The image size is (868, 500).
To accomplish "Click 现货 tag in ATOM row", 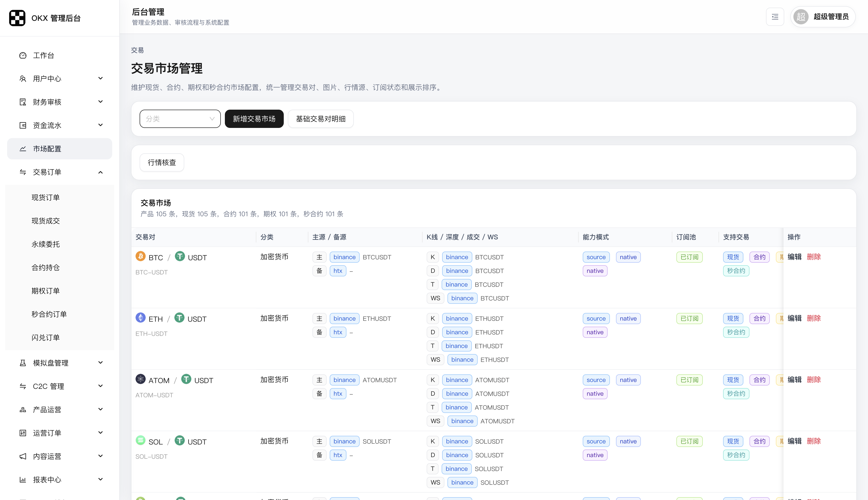I will tap(733, 380).
